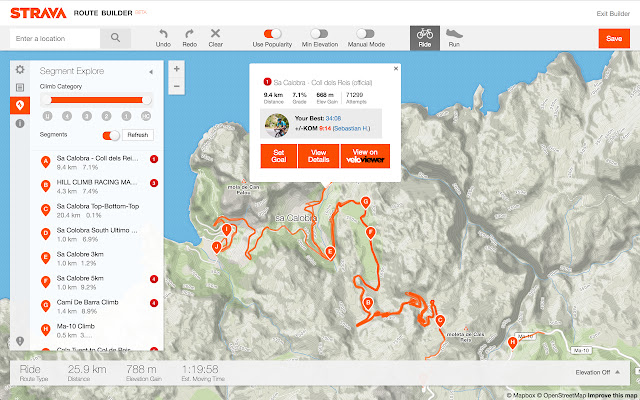Select Camí De Barra Climb segment
The height and width of the screenshot is (400, 640).
[98, 307]
